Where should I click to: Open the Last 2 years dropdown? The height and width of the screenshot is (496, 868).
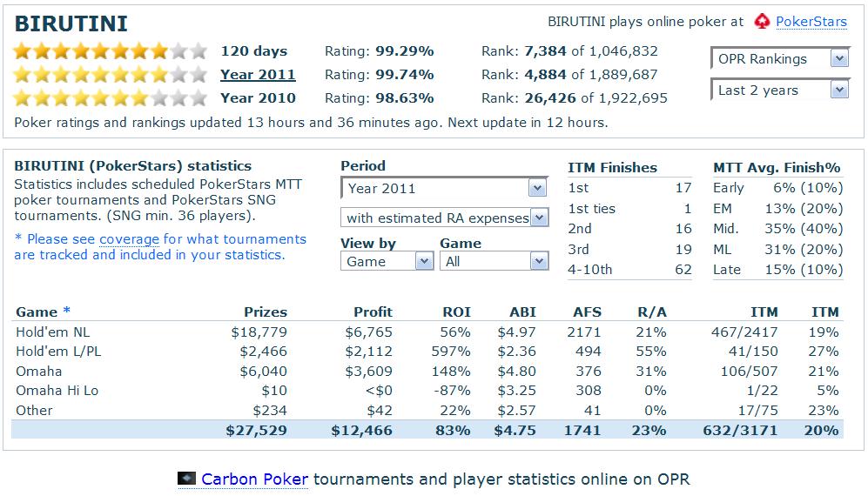click(x=780, y=90)
